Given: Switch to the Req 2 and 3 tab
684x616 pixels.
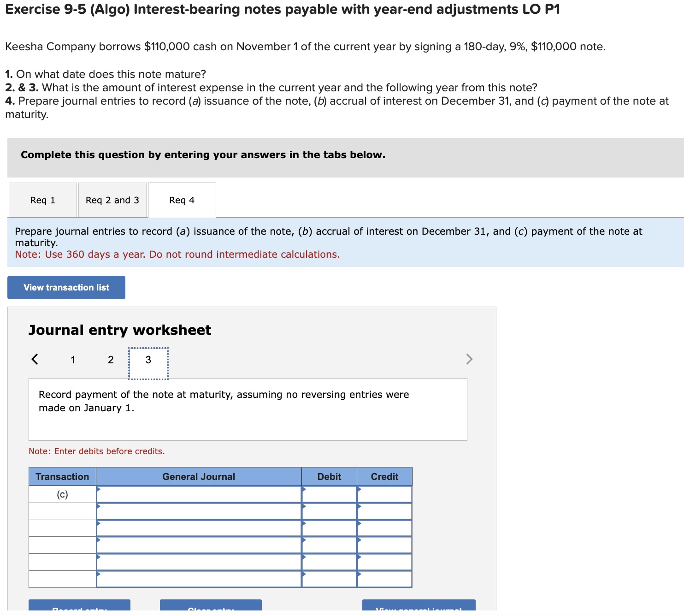Looking at the screenshot, I should (112, 200).
